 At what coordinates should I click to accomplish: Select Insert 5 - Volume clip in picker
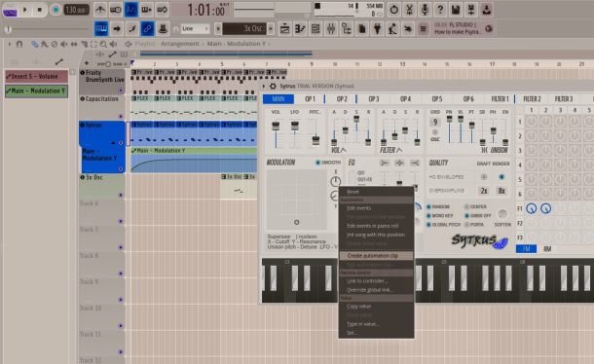36,76
